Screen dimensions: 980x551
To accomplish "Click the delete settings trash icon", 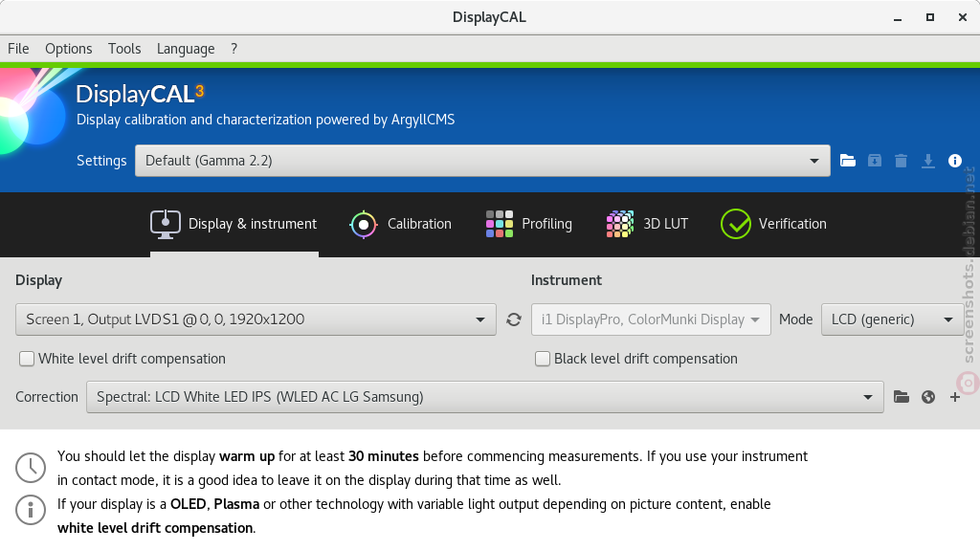I will pos(901,161).
